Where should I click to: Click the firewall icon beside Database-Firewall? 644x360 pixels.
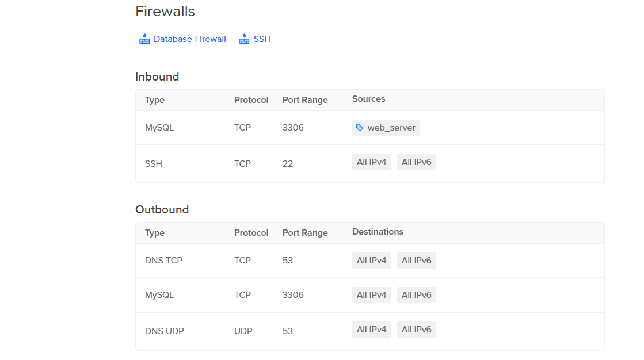[144, 39]
